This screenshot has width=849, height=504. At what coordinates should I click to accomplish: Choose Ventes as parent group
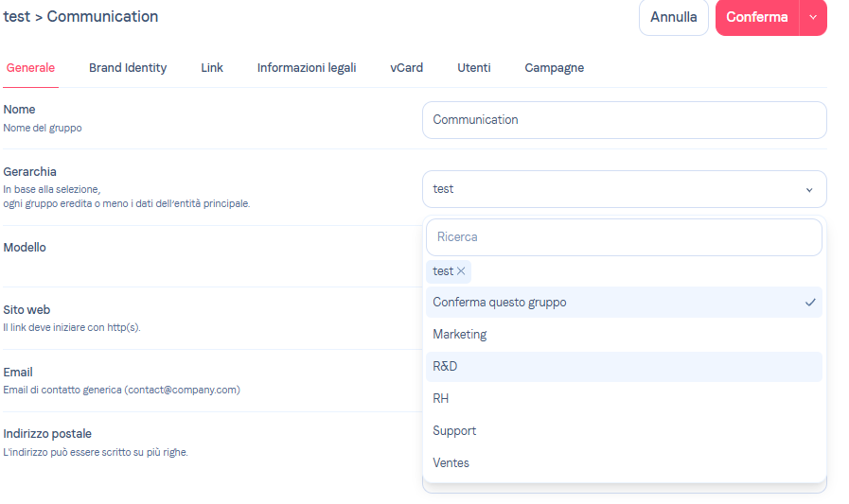click(x=451, y=463)
